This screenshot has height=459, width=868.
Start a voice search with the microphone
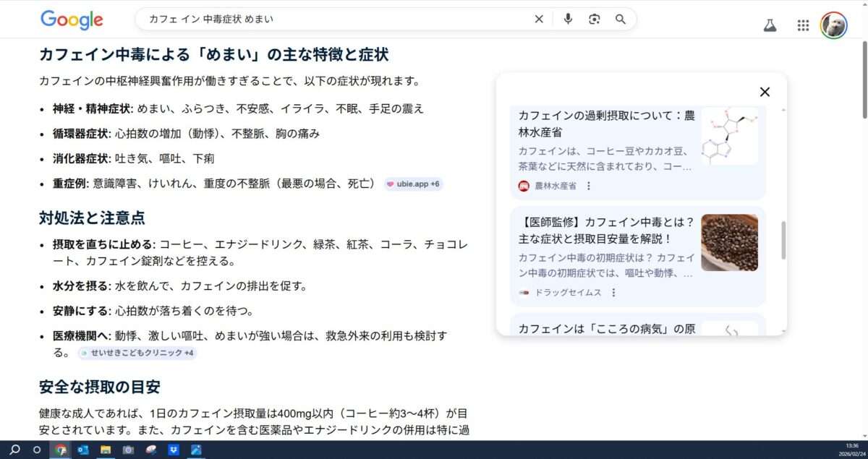tap(568, 20)
